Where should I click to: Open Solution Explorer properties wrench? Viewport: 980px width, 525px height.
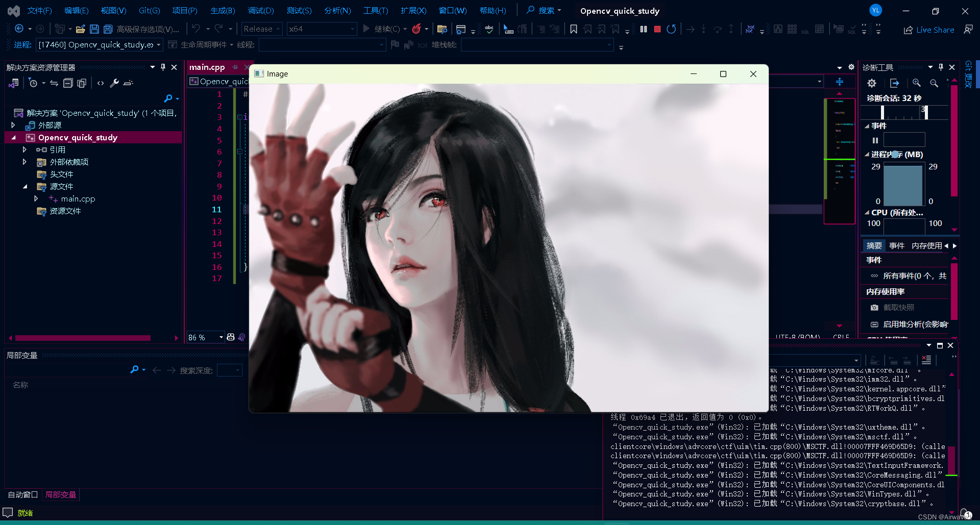pos(114,83)
